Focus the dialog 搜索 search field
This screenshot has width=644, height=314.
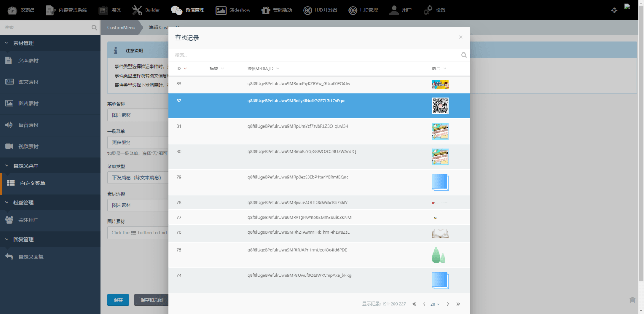tap(315, 55)
